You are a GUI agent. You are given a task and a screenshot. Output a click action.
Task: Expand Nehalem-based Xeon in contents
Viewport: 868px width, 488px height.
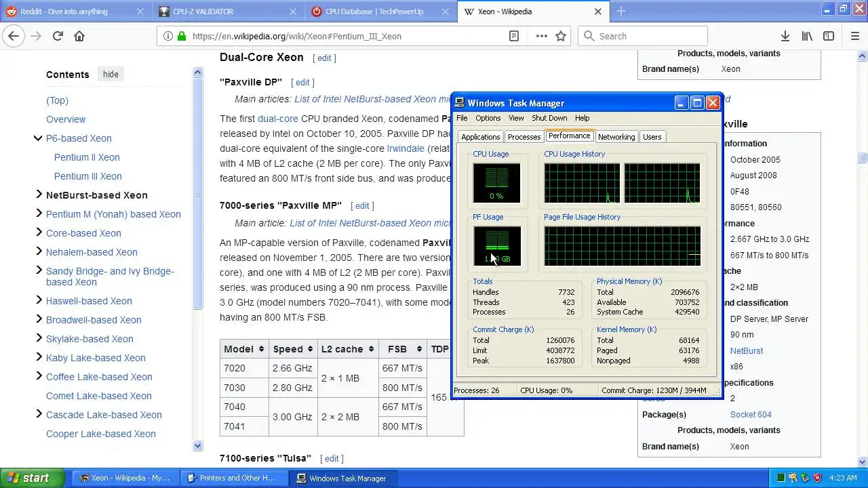[38, 251]
